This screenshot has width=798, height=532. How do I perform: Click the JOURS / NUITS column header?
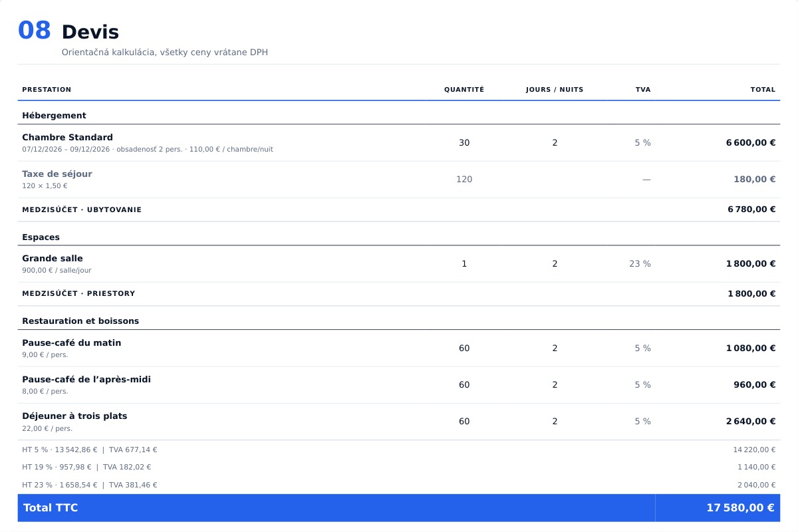point(555,90)
